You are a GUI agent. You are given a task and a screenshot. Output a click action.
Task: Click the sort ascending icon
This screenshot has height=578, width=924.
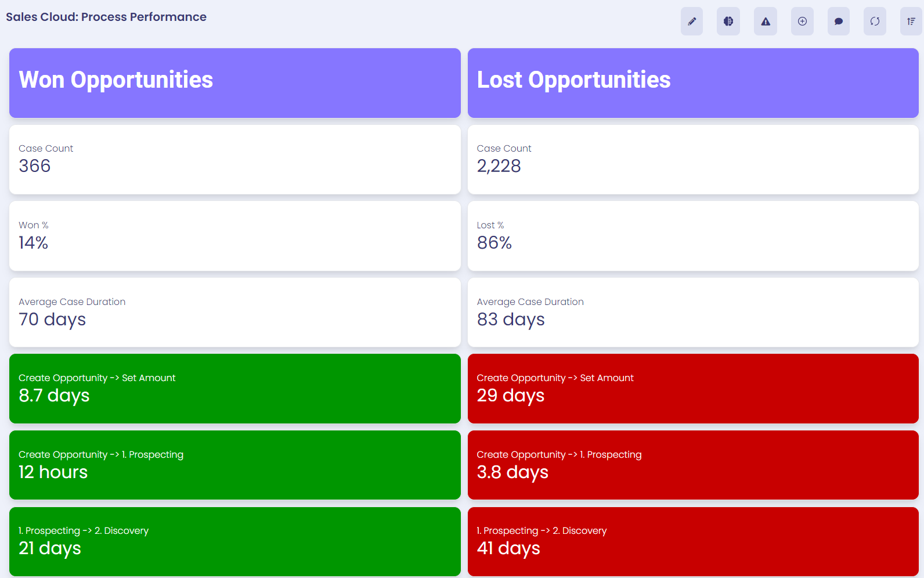coord(911,21)
